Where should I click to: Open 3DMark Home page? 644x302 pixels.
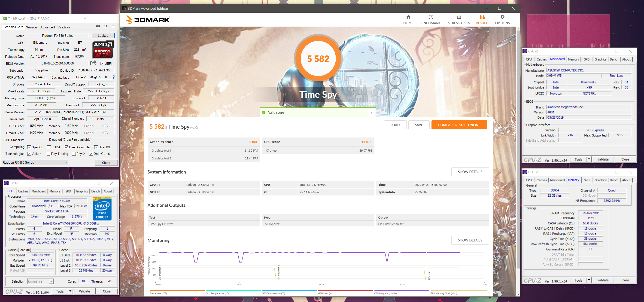tap(408, 20)
